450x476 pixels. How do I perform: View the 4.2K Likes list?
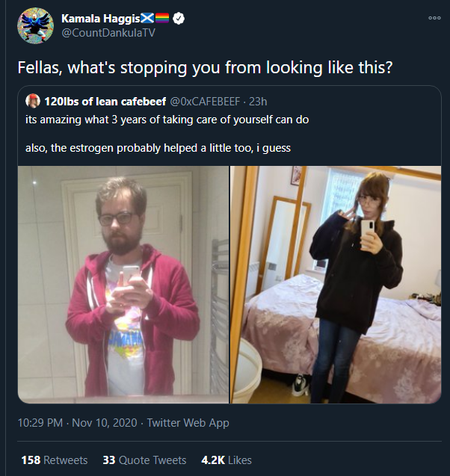point(226,460)
